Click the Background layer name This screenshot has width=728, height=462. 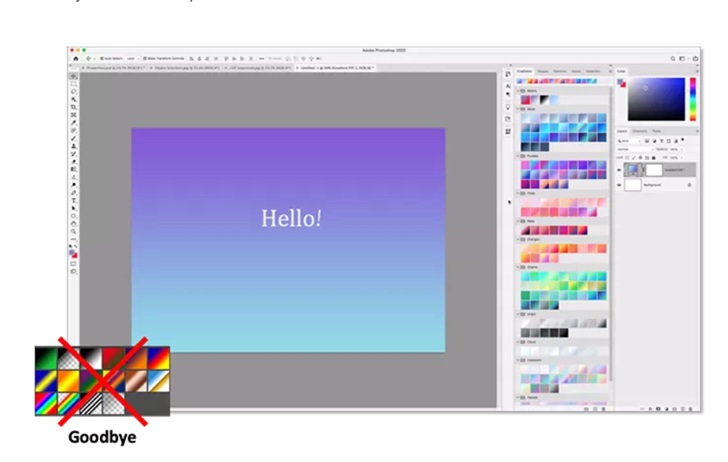click(652, 185)
